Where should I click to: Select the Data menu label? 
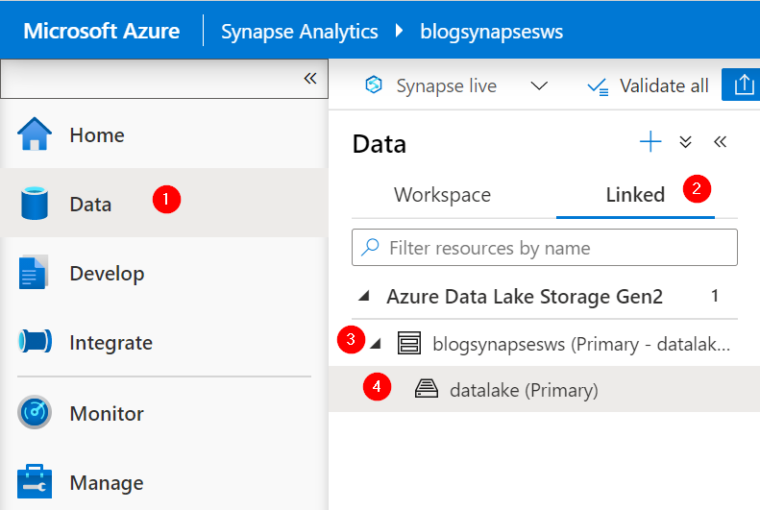(x=91, y=204)
